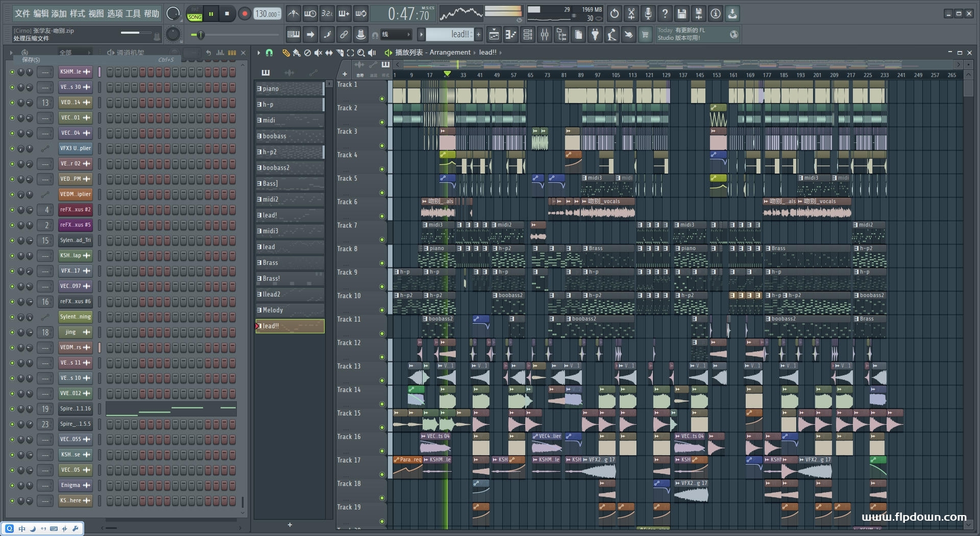Mute the Enigma channel with its green LED
This screenshot has height=536, width=980.
pos(12,485)
